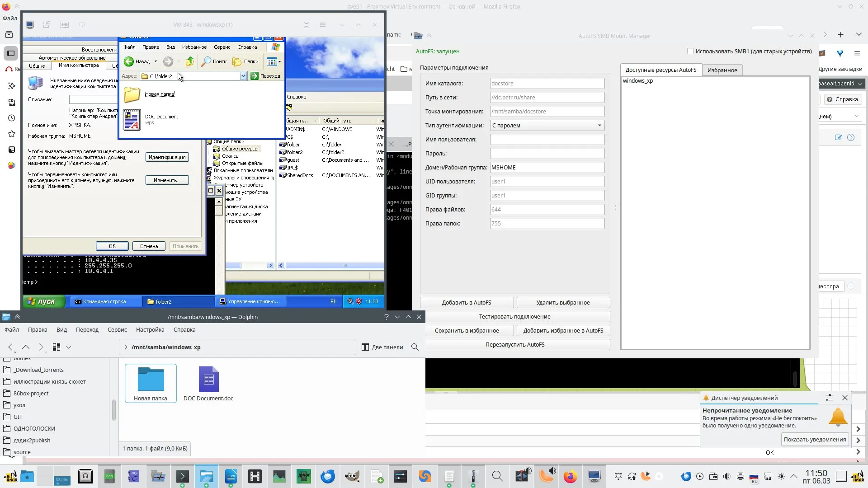Click Показать уведомления button

[x=814, y=439]
